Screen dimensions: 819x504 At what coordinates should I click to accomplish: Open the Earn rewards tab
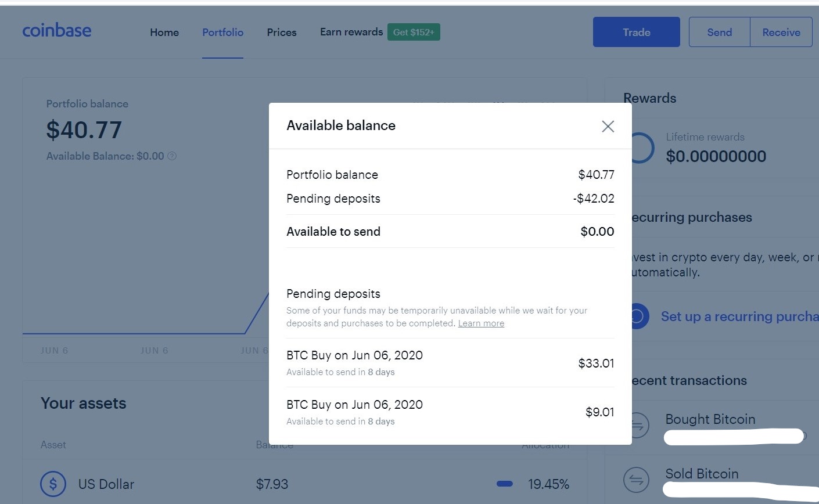click(351, 32)
